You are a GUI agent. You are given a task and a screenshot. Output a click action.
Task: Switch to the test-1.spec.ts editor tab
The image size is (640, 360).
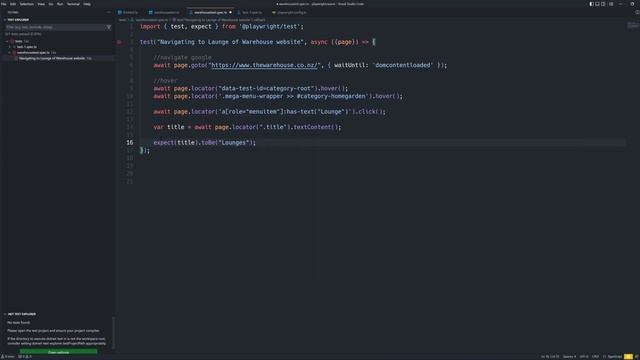tap(252, 12)
